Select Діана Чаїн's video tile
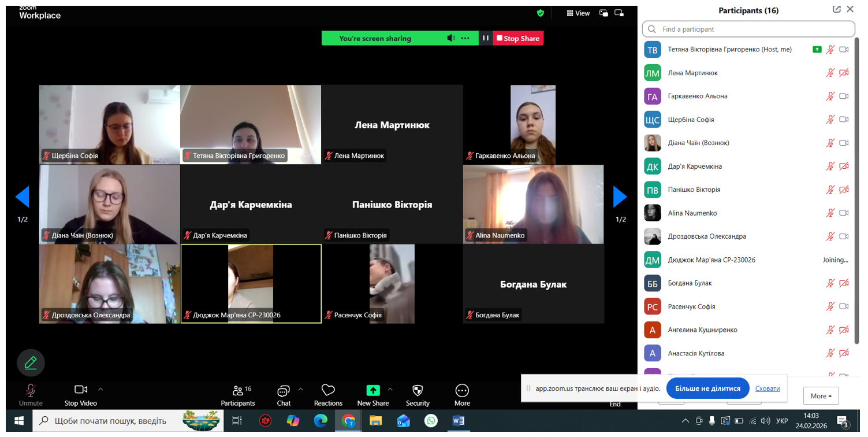 (x=110, y=204)
